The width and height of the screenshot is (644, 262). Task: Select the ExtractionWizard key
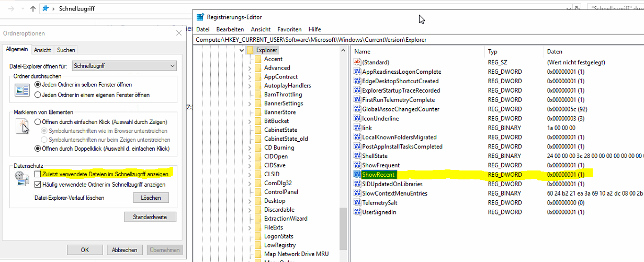click(286, 219)
